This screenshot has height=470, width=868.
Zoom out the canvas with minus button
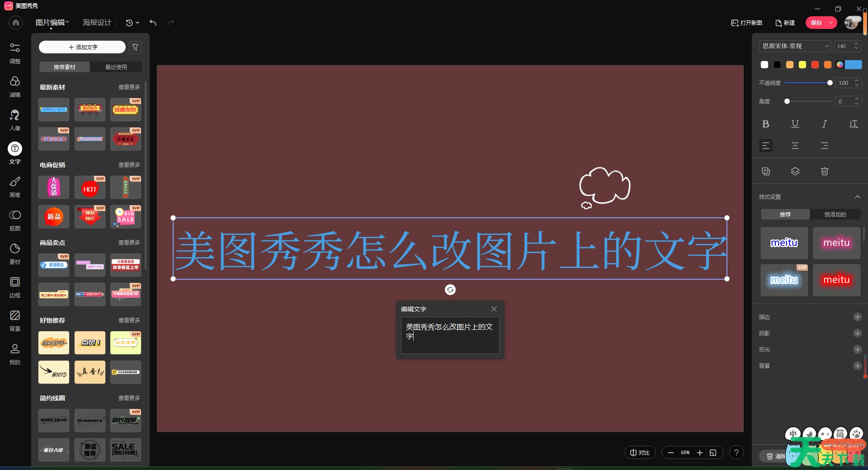[671, 452]
